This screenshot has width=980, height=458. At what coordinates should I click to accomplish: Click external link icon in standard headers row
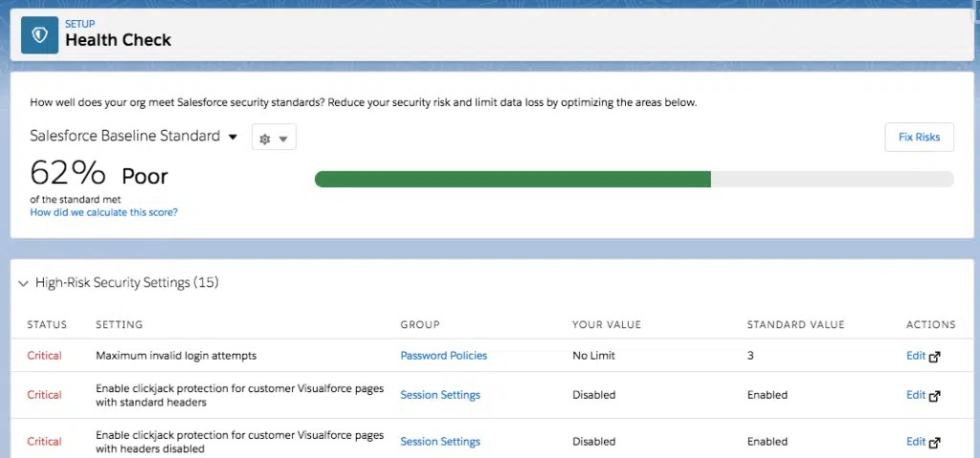point(935,396)
